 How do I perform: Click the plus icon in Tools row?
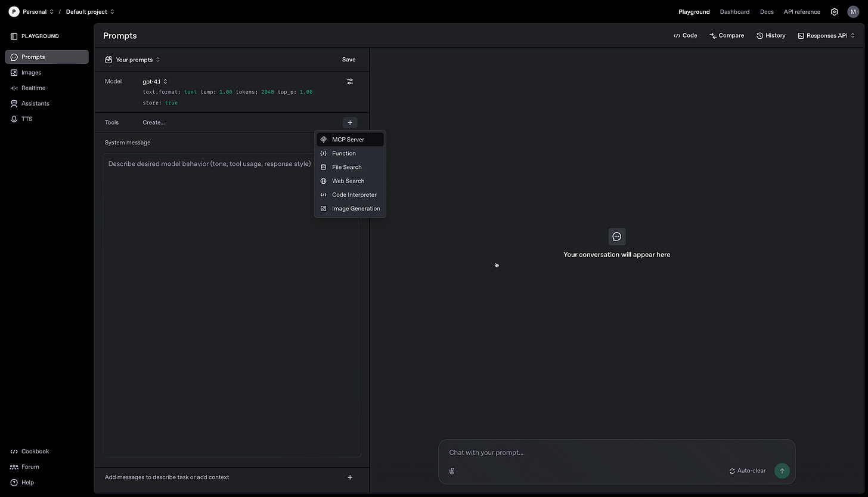[x=350, y=123]
